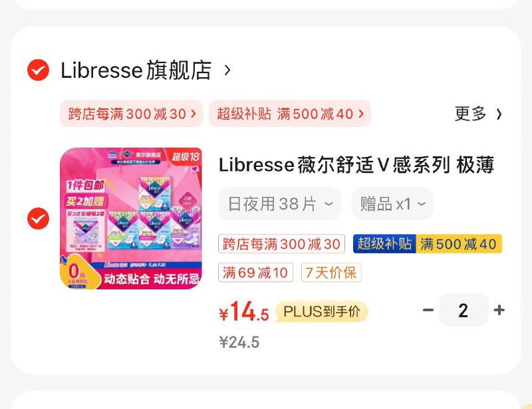The width and height of the screenshot is (532, 409).
Task: View the PLUS到手价 price label
Action: [322, 311]
